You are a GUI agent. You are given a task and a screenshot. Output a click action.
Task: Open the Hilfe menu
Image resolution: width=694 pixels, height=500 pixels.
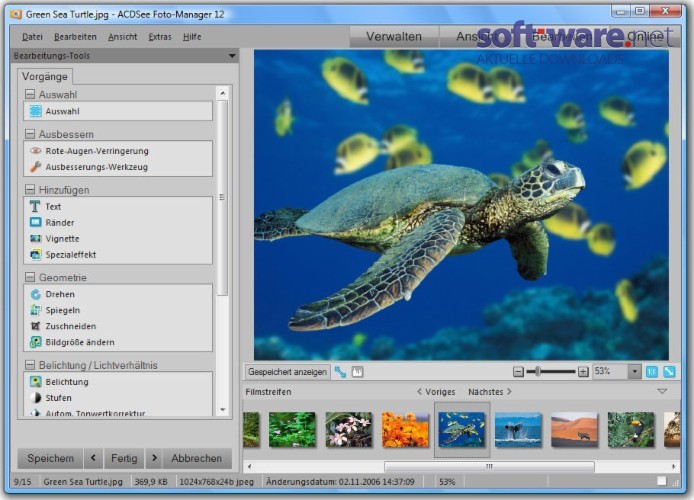pos(192,37)
